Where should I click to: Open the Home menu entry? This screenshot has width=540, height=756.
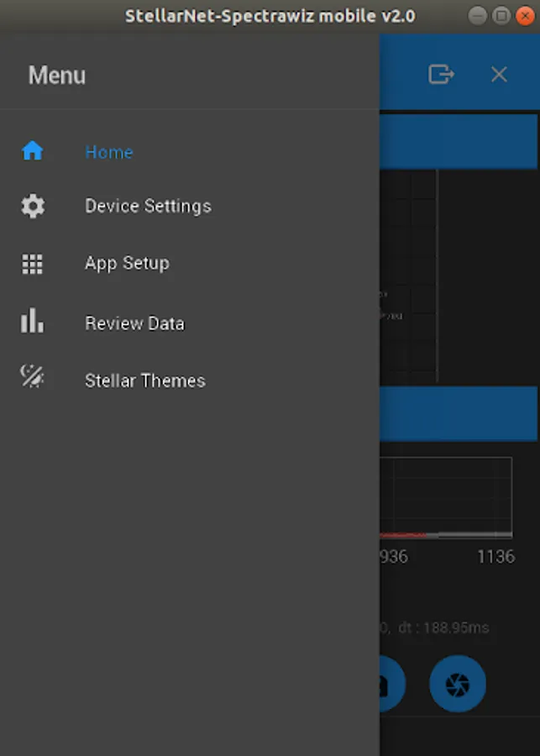click(x=190, y=152)
